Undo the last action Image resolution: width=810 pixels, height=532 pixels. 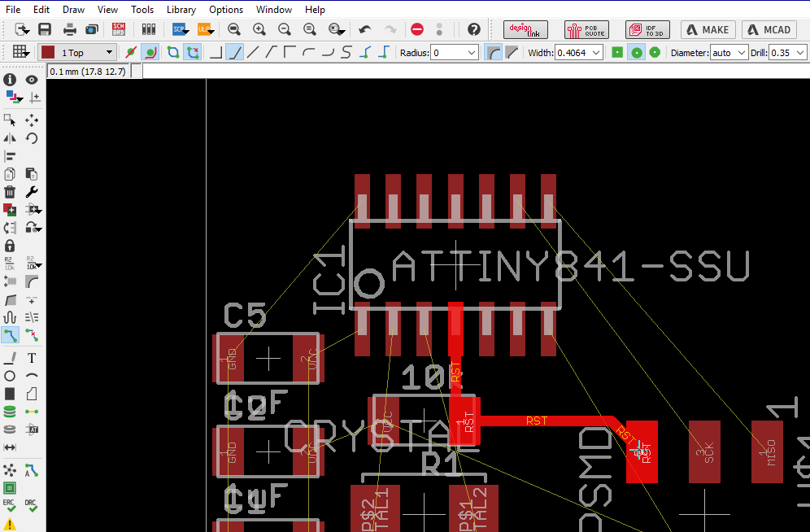[364, 29]
